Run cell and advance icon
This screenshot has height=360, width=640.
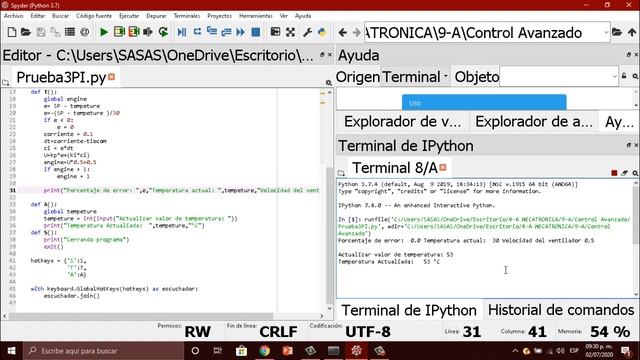(x=133, y=32)
